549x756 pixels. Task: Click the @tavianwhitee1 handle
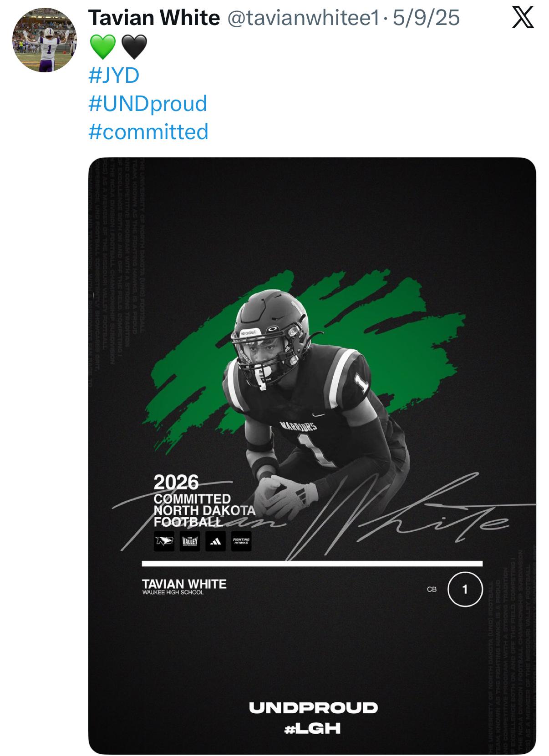303,18
